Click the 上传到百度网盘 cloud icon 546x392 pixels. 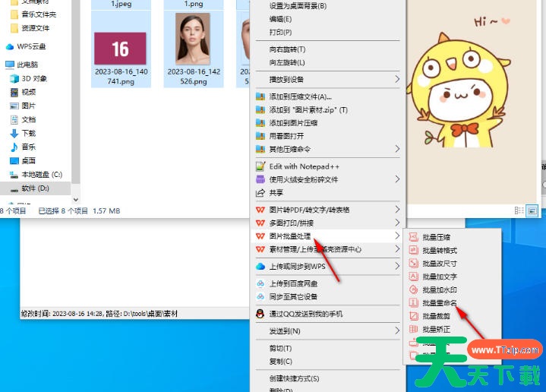pyautogui.click(x=260, y=283)
